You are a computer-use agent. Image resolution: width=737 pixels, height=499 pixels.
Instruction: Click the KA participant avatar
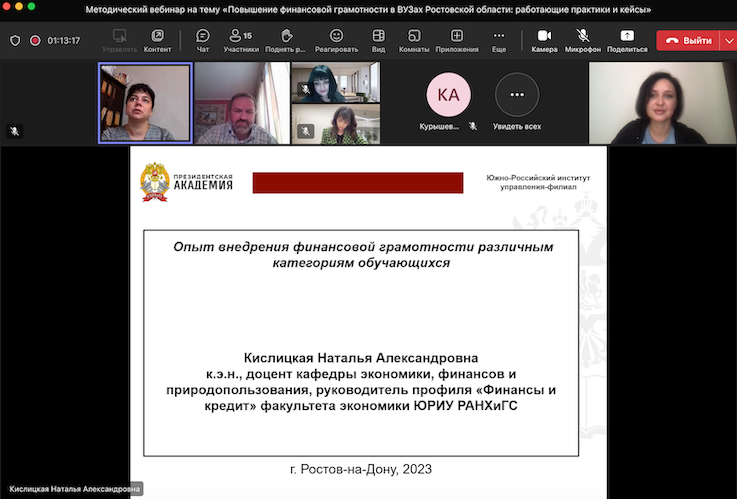pos(448,94)
